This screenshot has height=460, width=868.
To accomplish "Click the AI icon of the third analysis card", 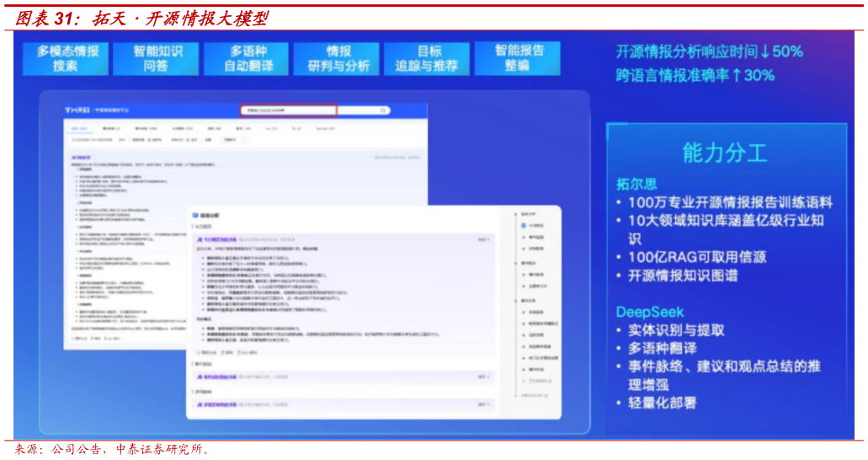I will pyautogui.click(x=200, y=404).
